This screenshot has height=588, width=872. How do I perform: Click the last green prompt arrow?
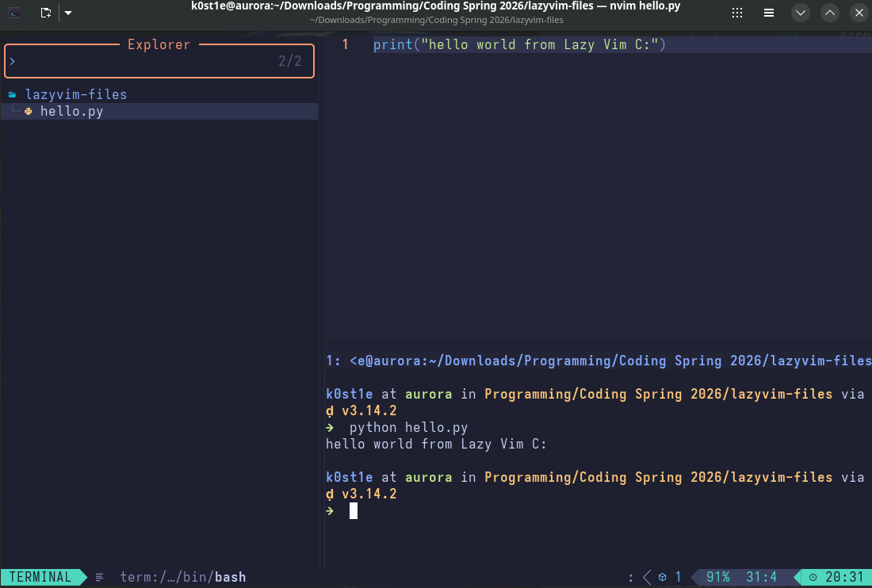click(330, 511)
